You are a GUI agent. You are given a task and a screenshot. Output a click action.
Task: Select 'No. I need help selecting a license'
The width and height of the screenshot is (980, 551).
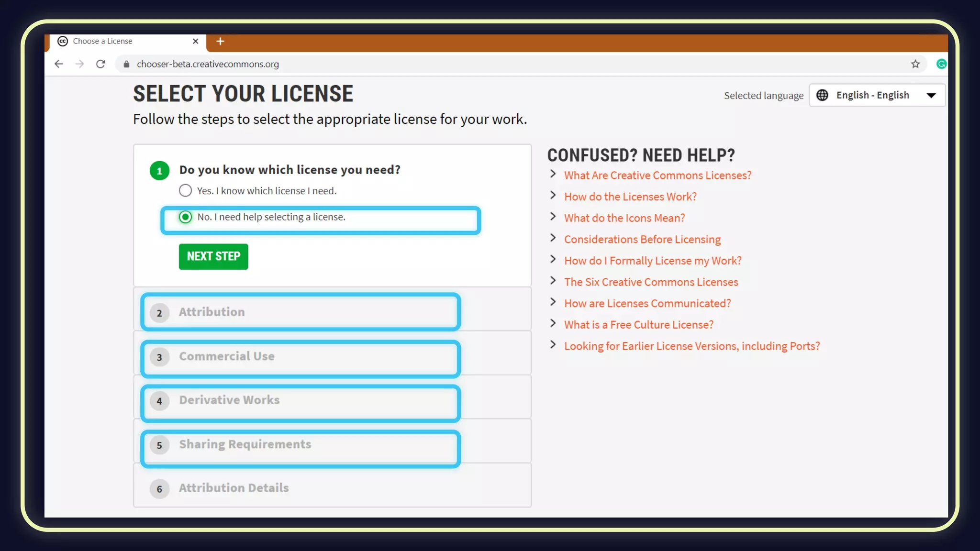point(185,217)
